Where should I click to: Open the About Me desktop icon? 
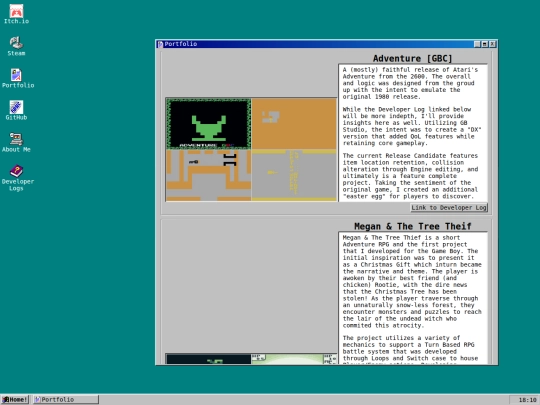[16, 142]
